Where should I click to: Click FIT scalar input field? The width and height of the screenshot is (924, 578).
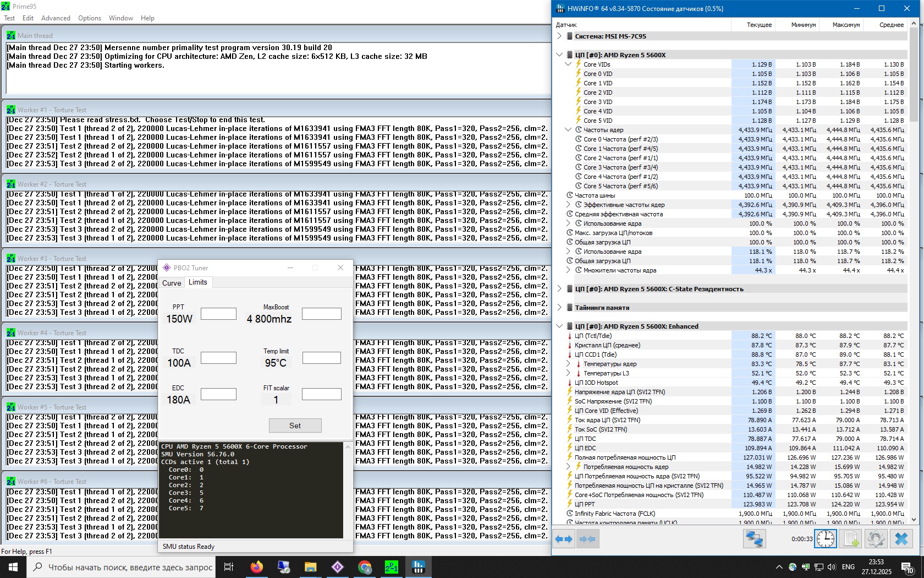coord(322,394)
